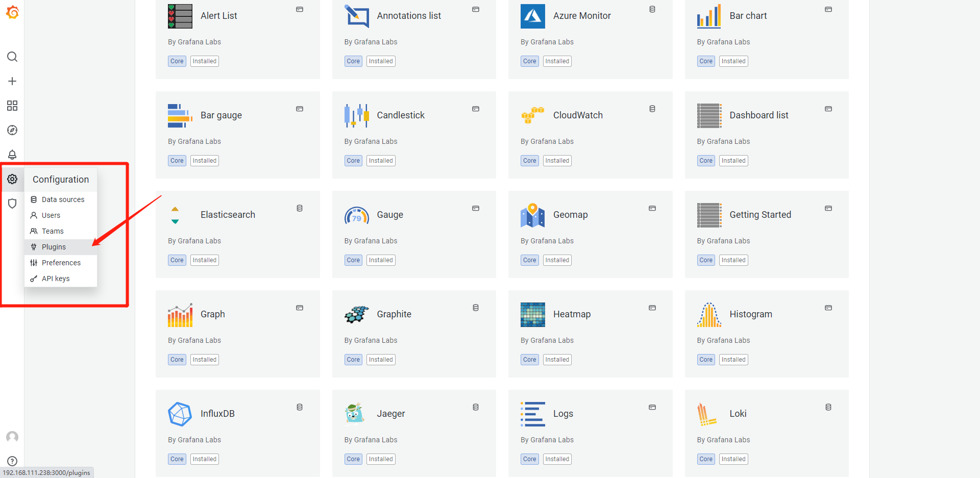Open the Loki plugin title
The image size is (980, 478).
(x=738, y=414)
